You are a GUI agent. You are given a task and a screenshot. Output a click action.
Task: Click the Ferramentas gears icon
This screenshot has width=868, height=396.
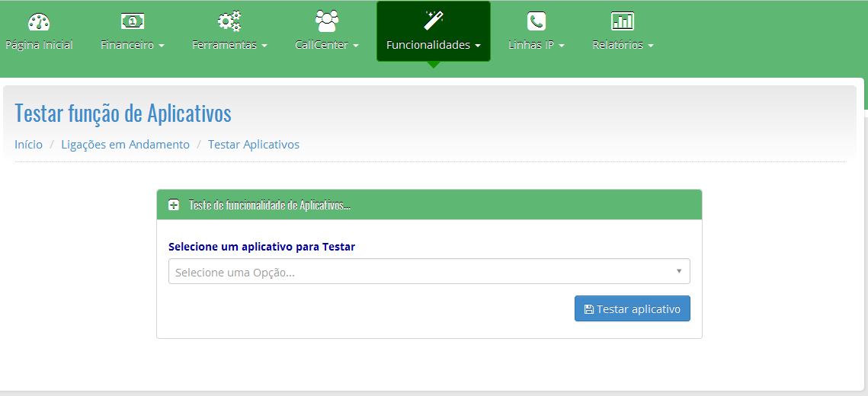(x=229, y=21)
